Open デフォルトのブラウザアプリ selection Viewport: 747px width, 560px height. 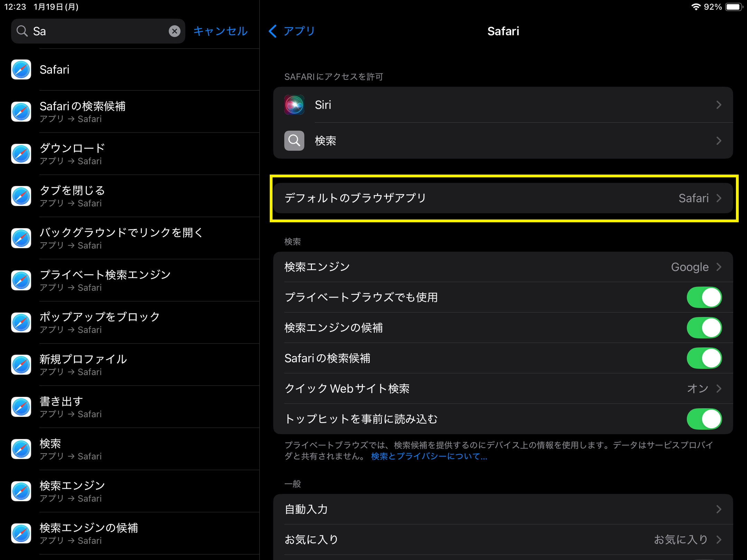tap(503, 198)
